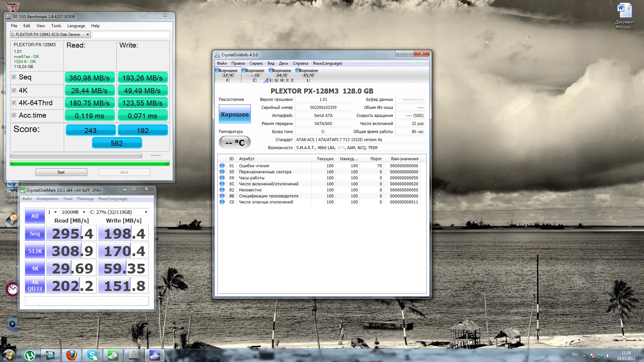Image resolution: width=644 pixels, height=362 pixels.
Task: Open the Справка menu in CrystalDiskInfo
Action: (300, 63)
